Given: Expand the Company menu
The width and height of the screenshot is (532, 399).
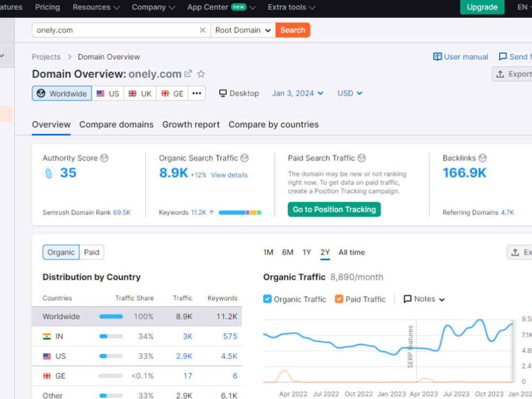Looking at the screenshot, I should tap(153, 7).
